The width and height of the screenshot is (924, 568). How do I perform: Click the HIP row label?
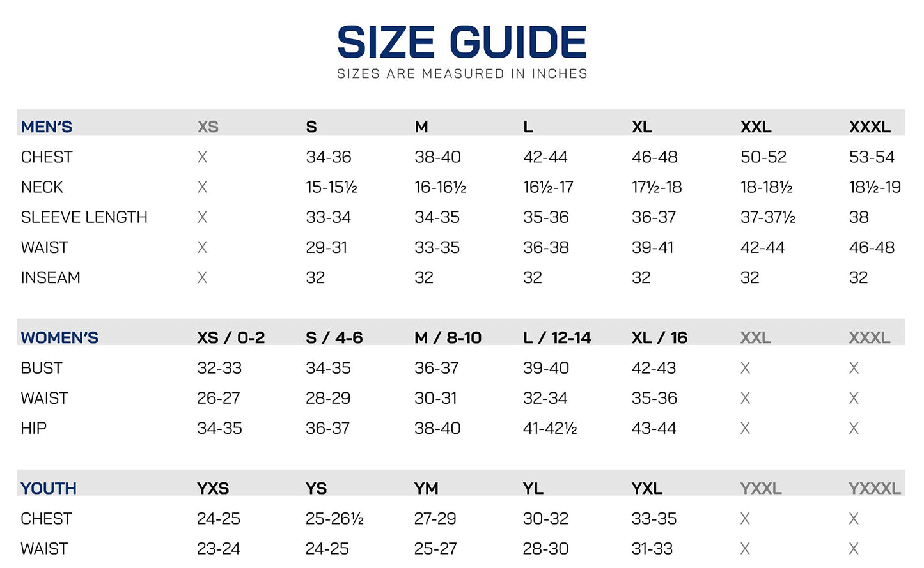click(x=34, y=428)
